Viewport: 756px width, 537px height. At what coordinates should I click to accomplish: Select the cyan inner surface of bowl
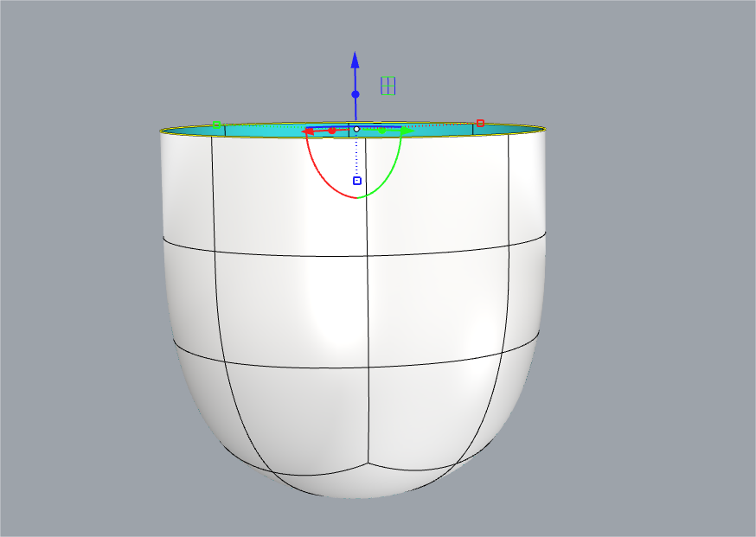pos(270,131)
